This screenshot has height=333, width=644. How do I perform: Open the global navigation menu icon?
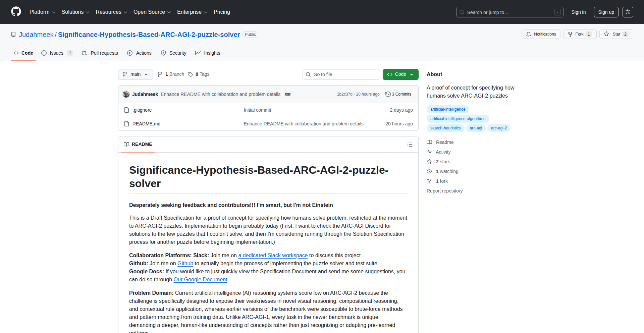[x=628, y=12]
